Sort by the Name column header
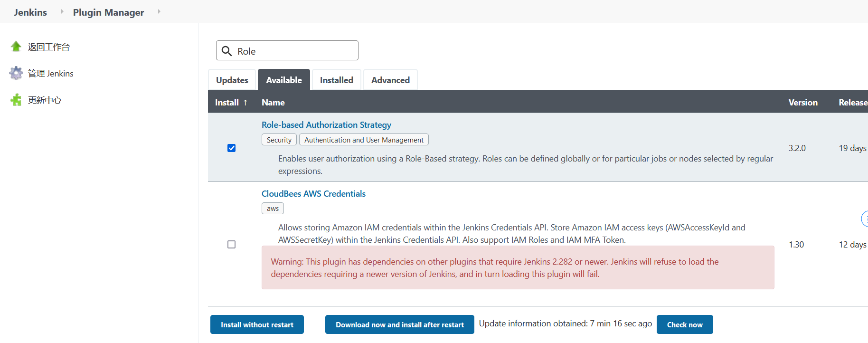868x343 pixels. coord(273,103)
